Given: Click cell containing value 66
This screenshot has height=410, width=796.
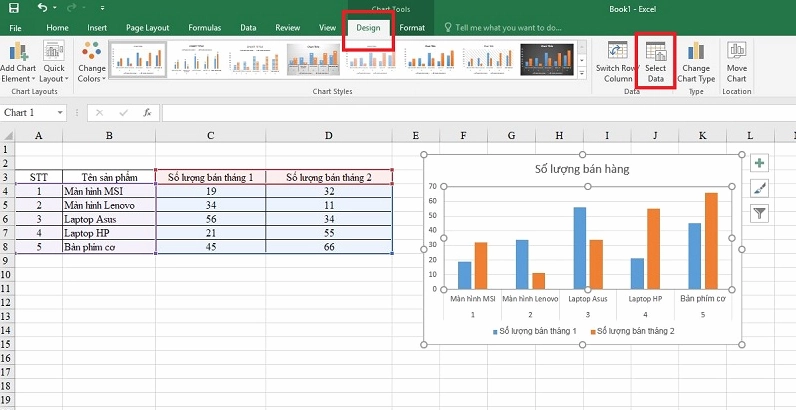Looking at the screenshot, I should [329, 247].
